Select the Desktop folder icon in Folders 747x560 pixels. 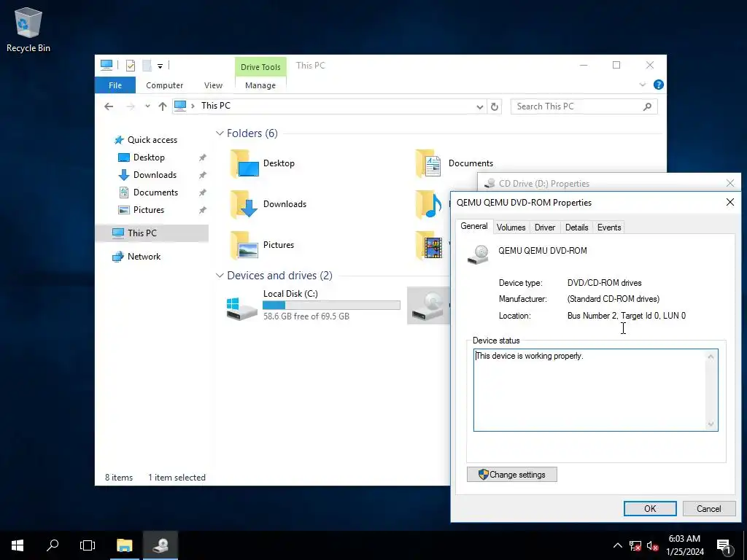(x=244, y=163)
